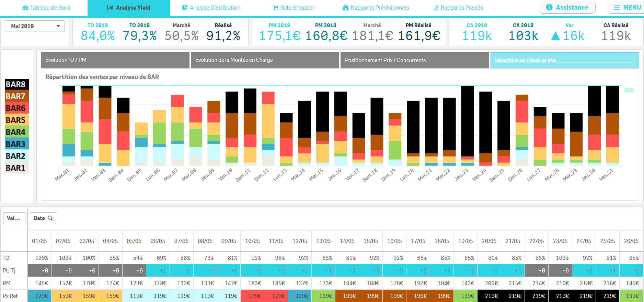644x302 pixels.
Task: Open Positionnement Prix / Concurrents tab
Action: (x=415, y=60)
